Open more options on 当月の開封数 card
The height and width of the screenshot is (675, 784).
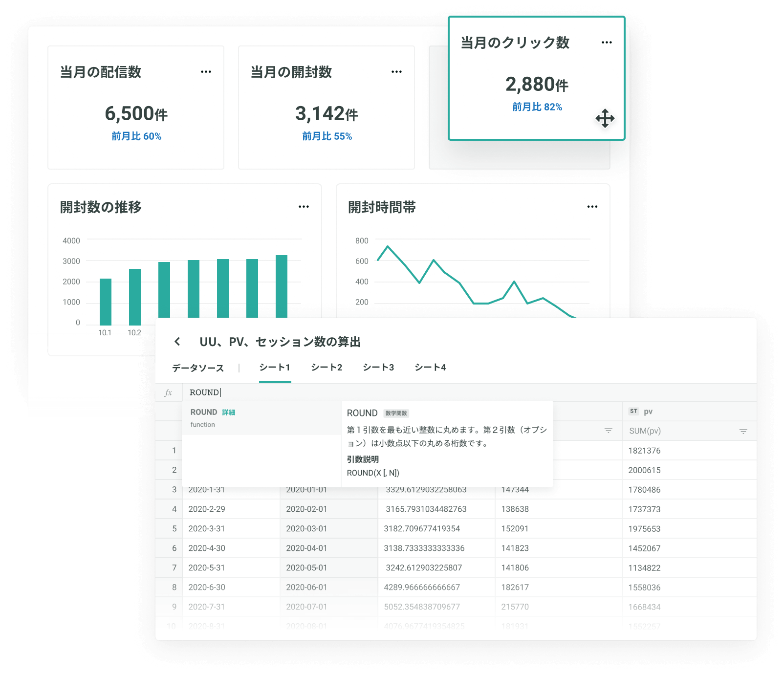pos(396,72)
